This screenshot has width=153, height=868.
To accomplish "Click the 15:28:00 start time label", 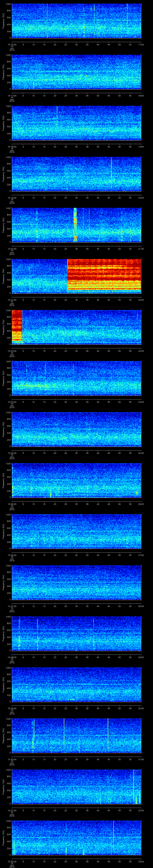I will click(x=12, y=657).
